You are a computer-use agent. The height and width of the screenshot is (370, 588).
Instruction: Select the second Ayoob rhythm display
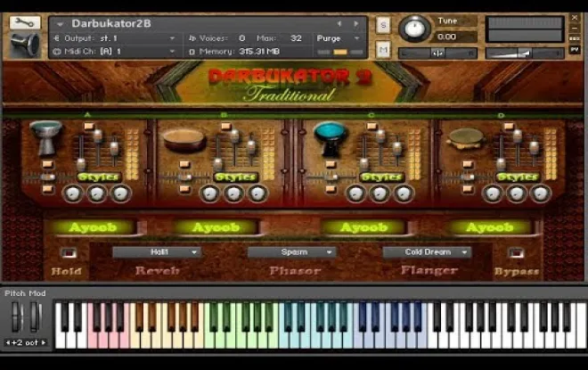216,227
